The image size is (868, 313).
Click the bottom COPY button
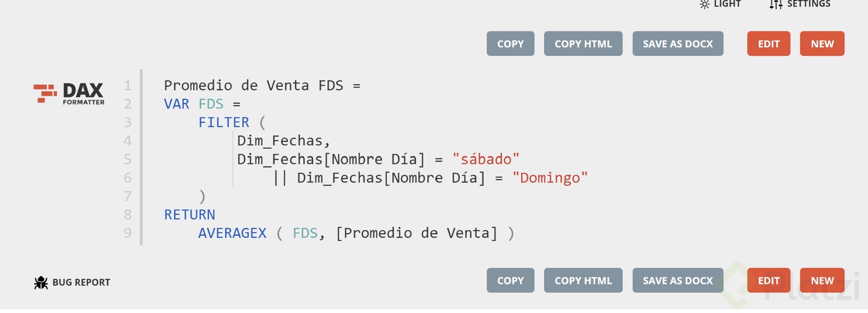pyautogui.click(x=510, y=280)
